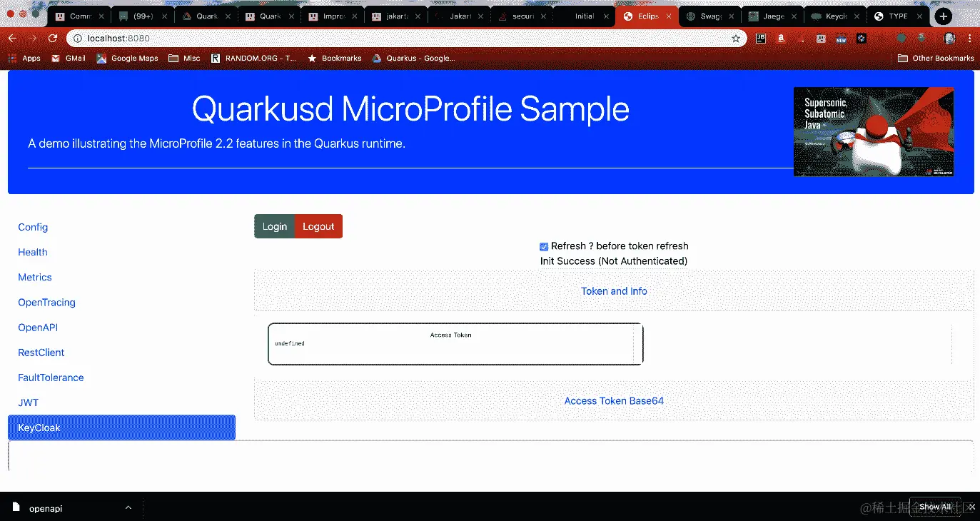Viewport: 980px width, 521px height.
Task: Switch to the security browser tab
Action: pos(522,16)
